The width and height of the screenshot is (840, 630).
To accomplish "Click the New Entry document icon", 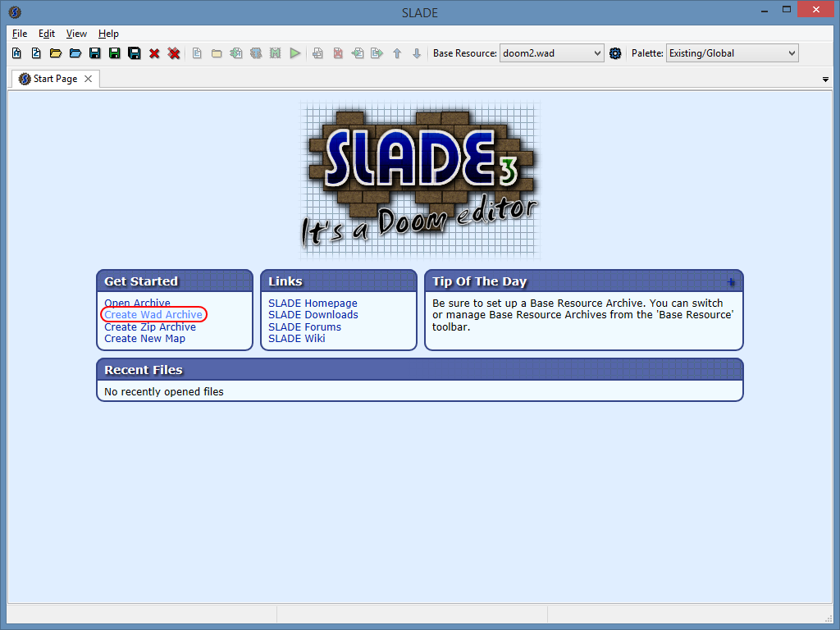I will tap(197, 53).
